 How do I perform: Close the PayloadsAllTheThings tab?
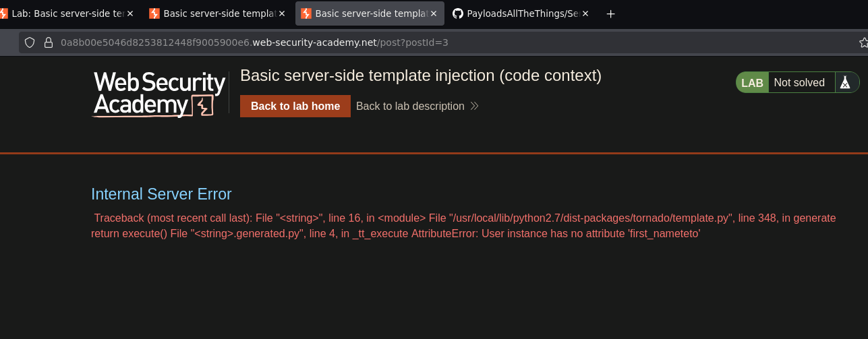pos(585,13)
